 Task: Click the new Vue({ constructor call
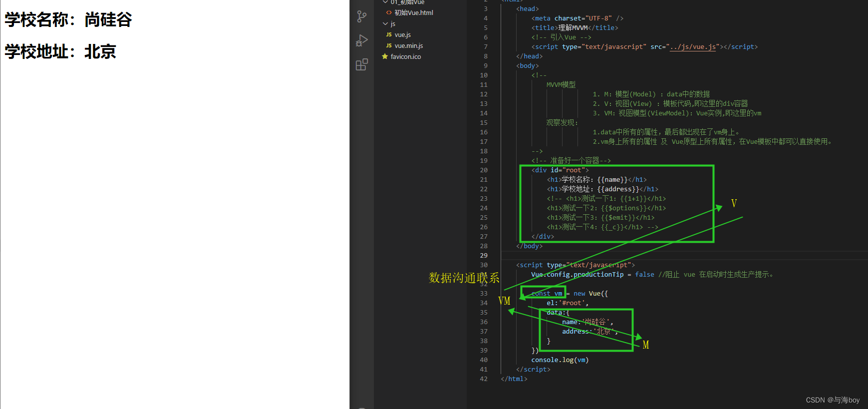(x=591, y=293)
